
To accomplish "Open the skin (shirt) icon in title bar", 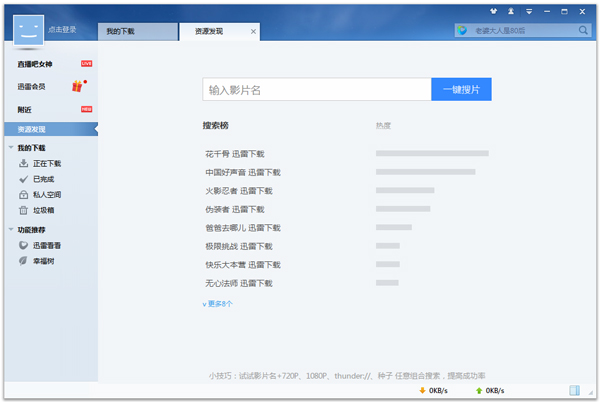I will [x=496, y=11].
